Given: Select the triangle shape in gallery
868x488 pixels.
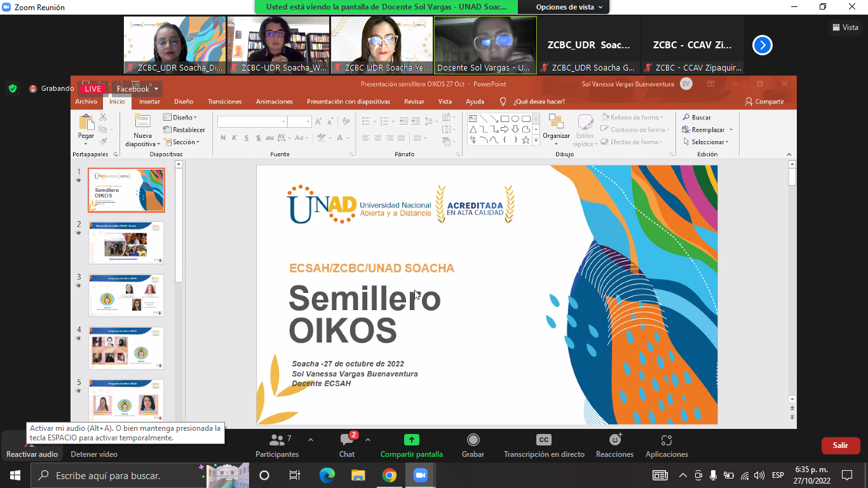Looking at the screenshot, I should (473, 129).
